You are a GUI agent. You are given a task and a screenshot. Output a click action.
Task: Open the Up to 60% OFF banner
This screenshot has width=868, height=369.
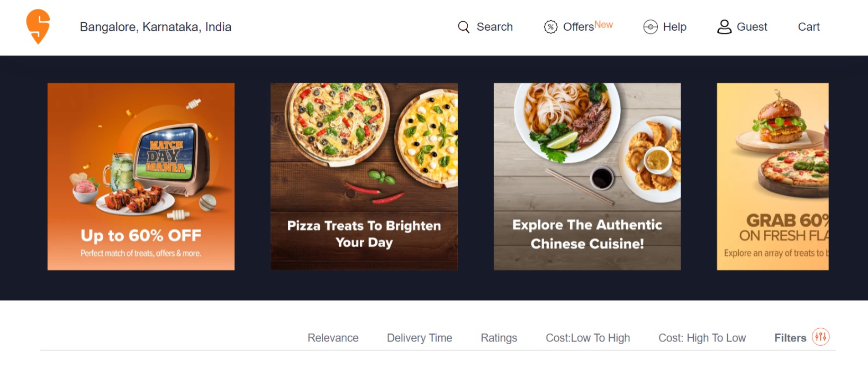[x=141, y=177]
